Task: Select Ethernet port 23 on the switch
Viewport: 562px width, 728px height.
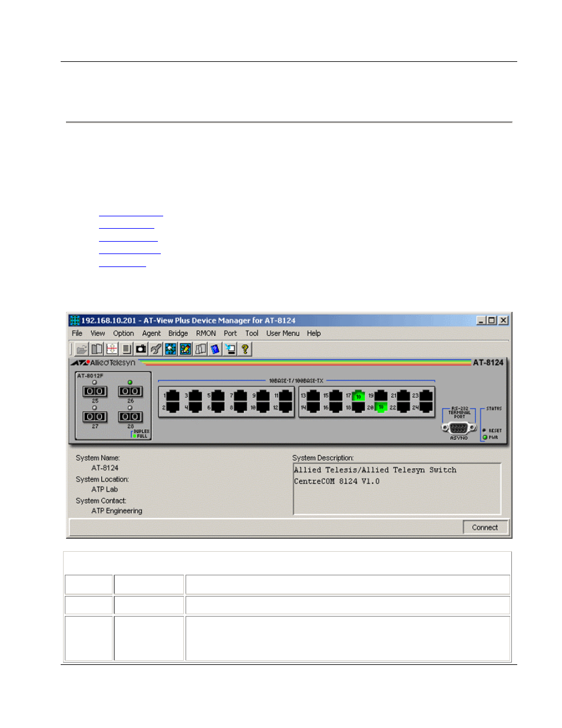Action: point(426,396)
